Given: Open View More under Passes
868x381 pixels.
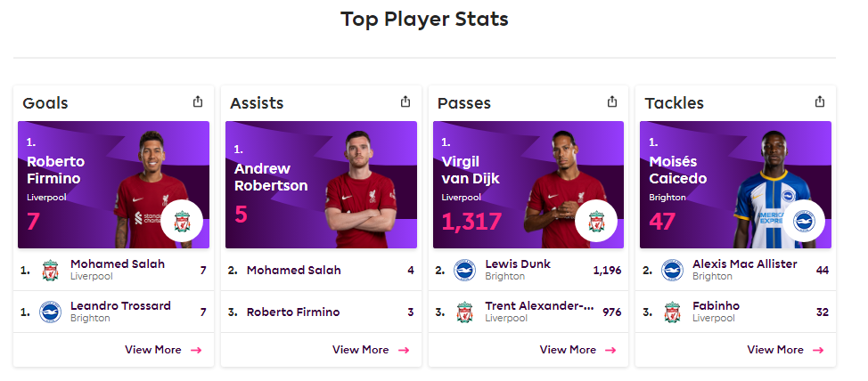Looking at the screenshot, I should [578, 350].
